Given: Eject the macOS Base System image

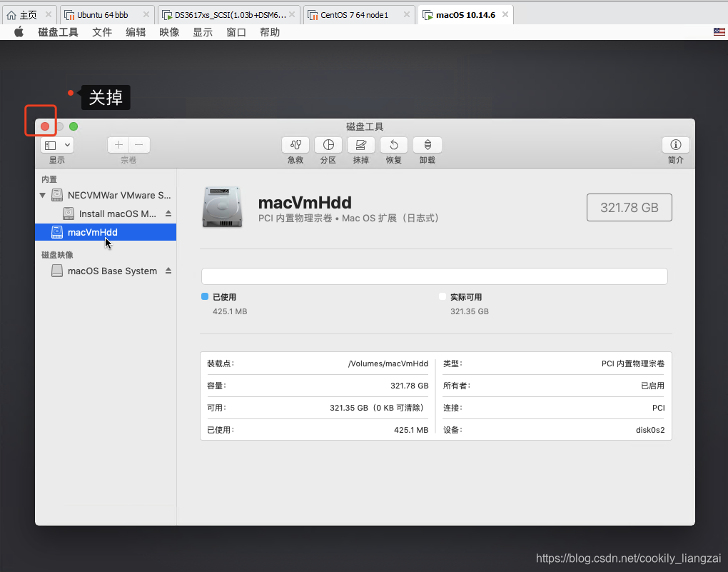Looking at the screenshot, I should 168,271.
